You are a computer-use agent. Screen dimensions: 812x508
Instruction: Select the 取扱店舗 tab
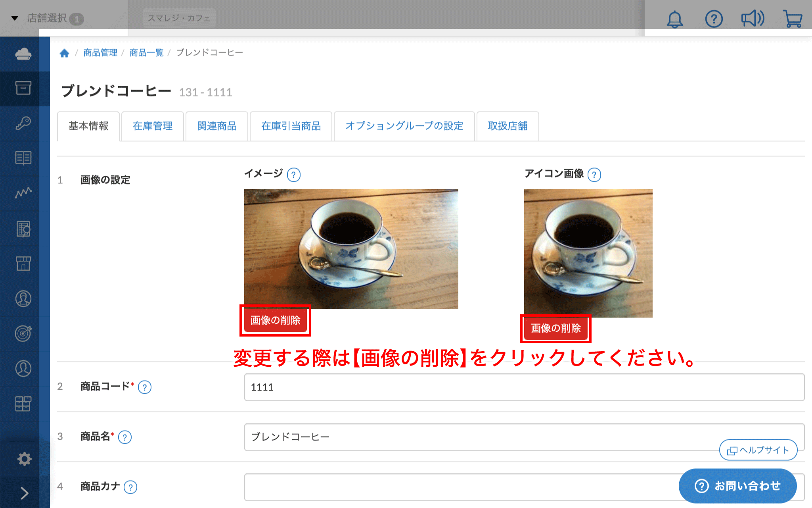pos(507,126)
